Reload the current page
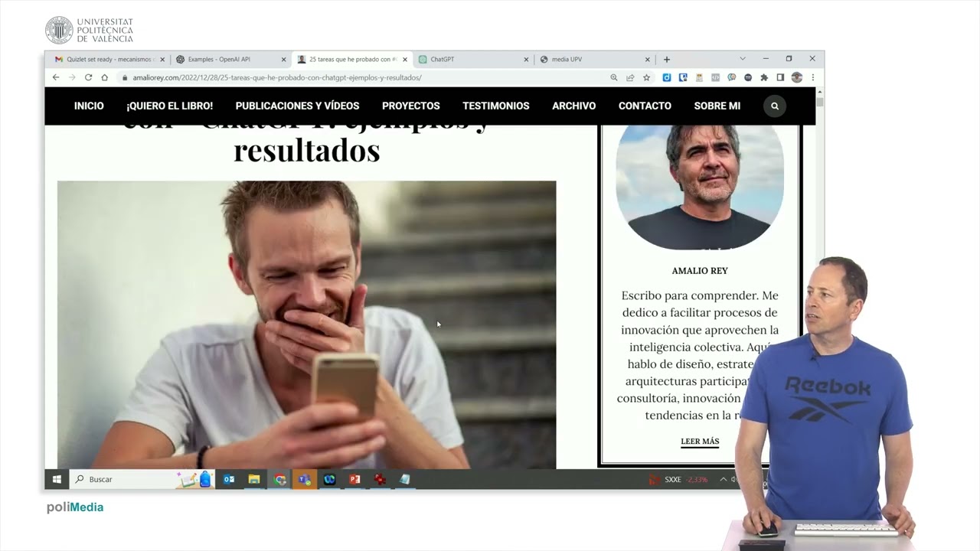 (x=88, y=77)
